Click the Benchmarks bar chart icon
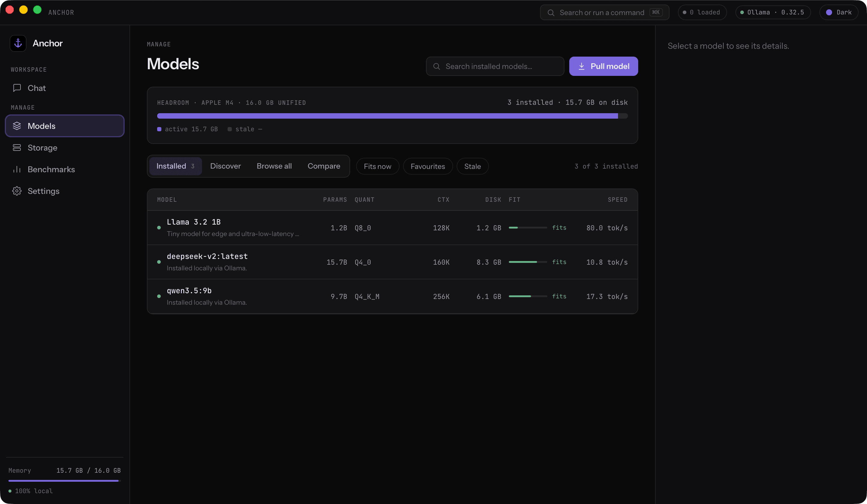The height and width of the screenshot is (504, 867). [17, 169]
